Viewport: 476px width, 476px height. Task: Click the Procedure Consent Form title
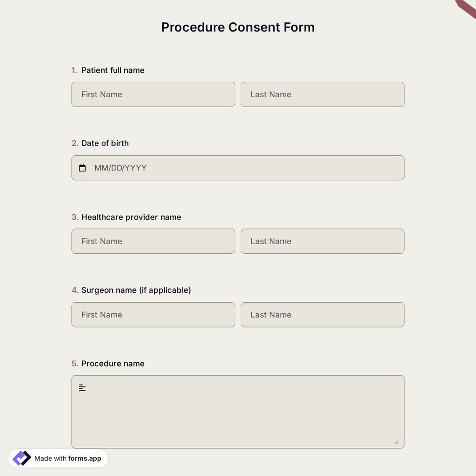pyautogui.click(x=238, y=27)
